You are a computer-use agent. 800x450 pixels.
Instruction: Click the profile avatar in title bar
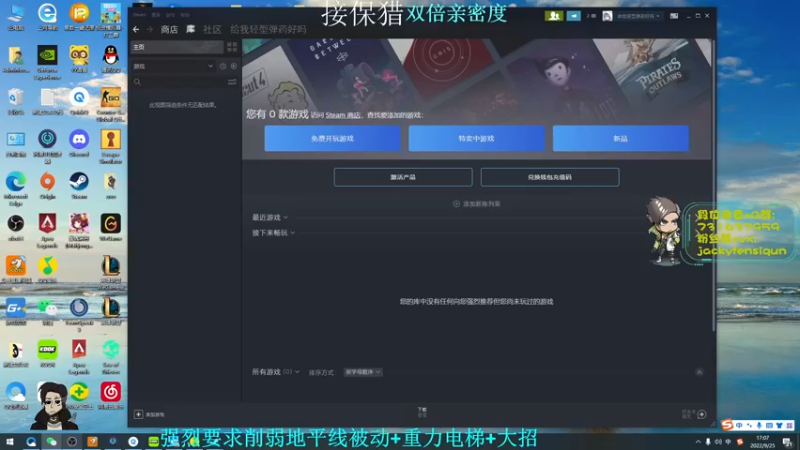coord(607,16)
